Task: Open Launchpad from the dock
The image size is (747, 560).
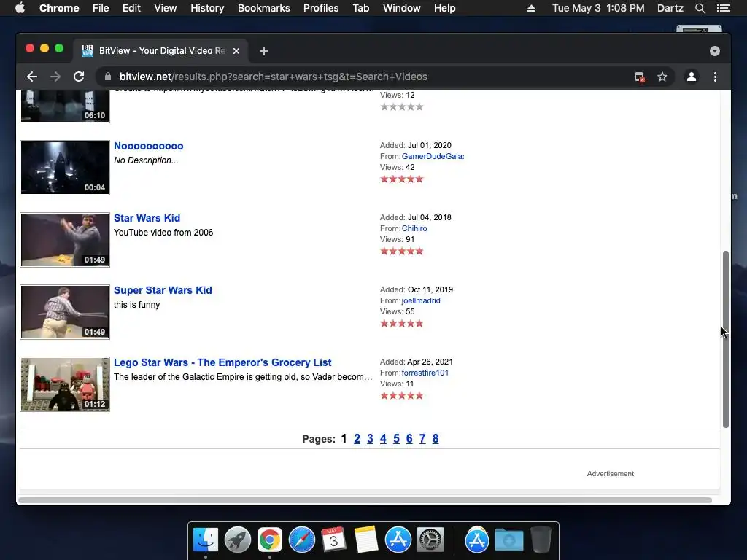Action: [238, 540]
